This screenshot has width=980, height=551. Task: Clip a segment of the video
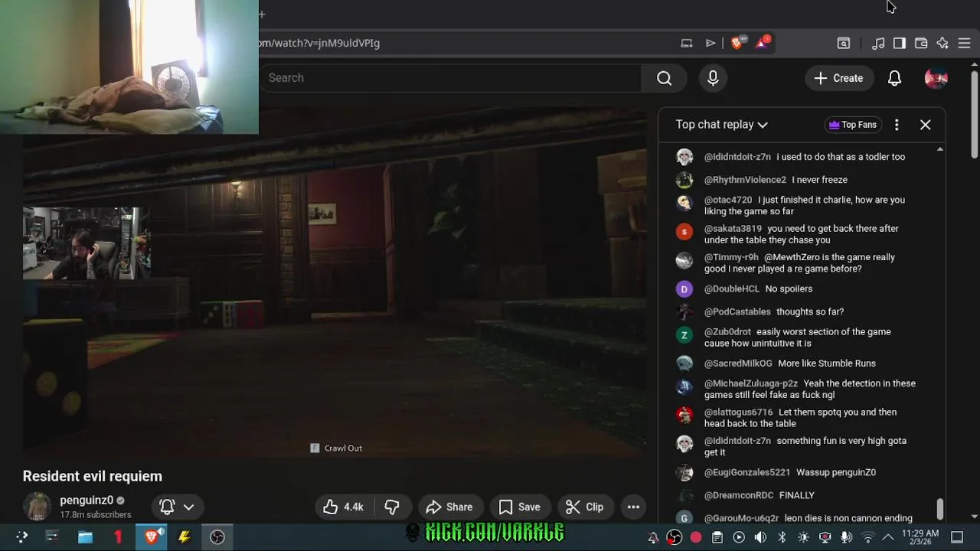click(584, 507)
